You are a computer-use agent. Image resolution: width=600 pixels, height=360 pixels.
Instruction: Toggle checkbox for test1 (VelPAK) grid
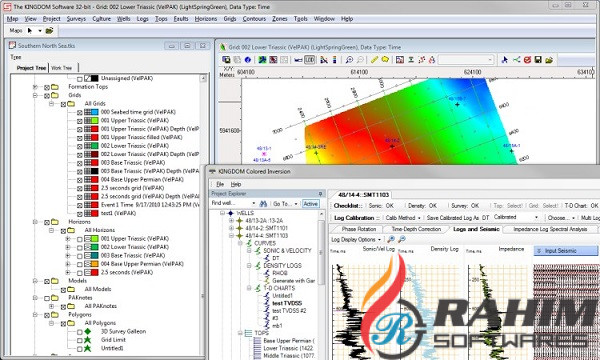[x=80, y=214]
